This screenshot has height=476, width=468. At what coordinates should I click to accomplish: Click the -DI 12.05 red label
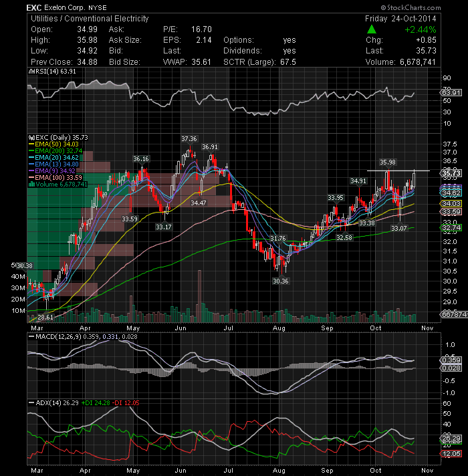click(x=125, y=403)
